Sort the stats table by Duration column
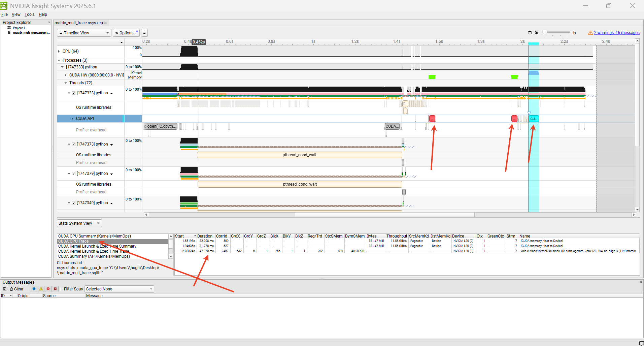Screen dimensions: 644x346 tap(206, 236)
